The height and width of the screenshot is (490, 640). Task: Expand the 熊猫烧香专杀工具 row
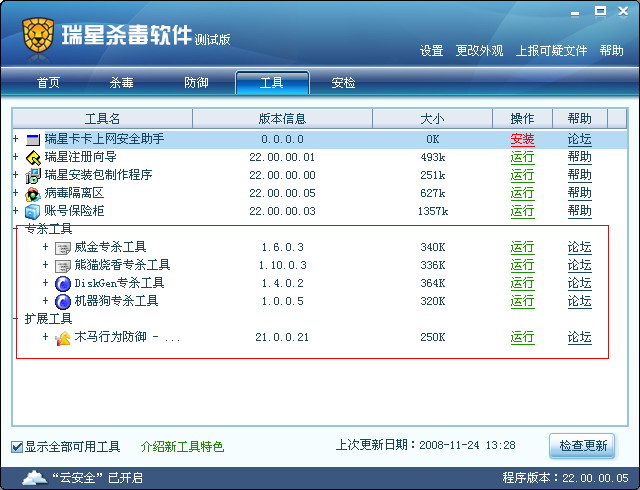pos(45,265)
